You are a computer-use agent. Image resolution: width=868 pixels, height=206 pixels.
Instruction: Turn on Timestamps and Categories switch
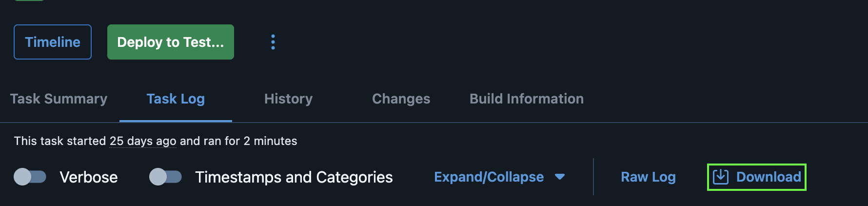coord(165,177)
